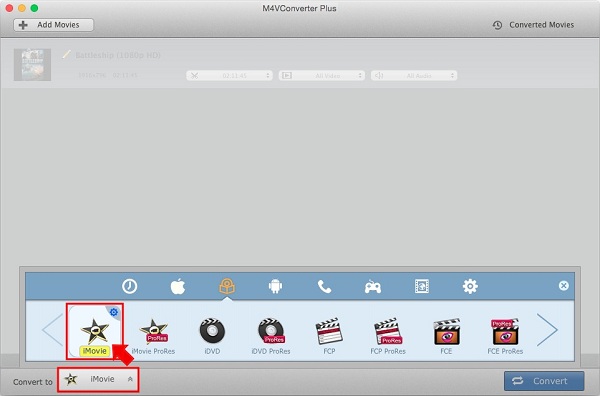Screen dimensions: 600x396
Task: Select the iMovie output profile
Action: point(95,331)
